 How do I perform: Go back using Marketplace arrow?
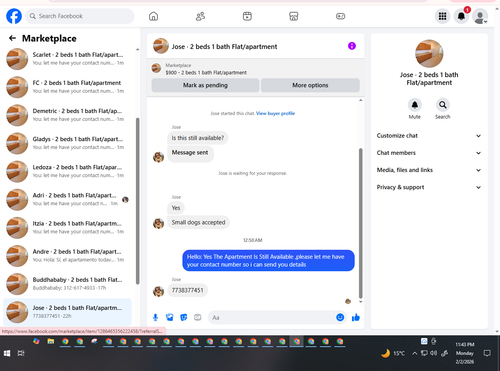[12, 38]
